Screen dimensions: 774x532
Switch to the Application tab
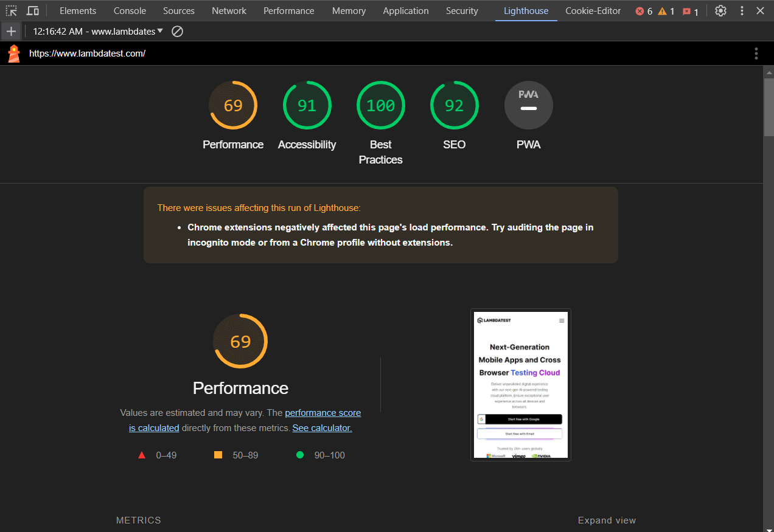point(406,11)
